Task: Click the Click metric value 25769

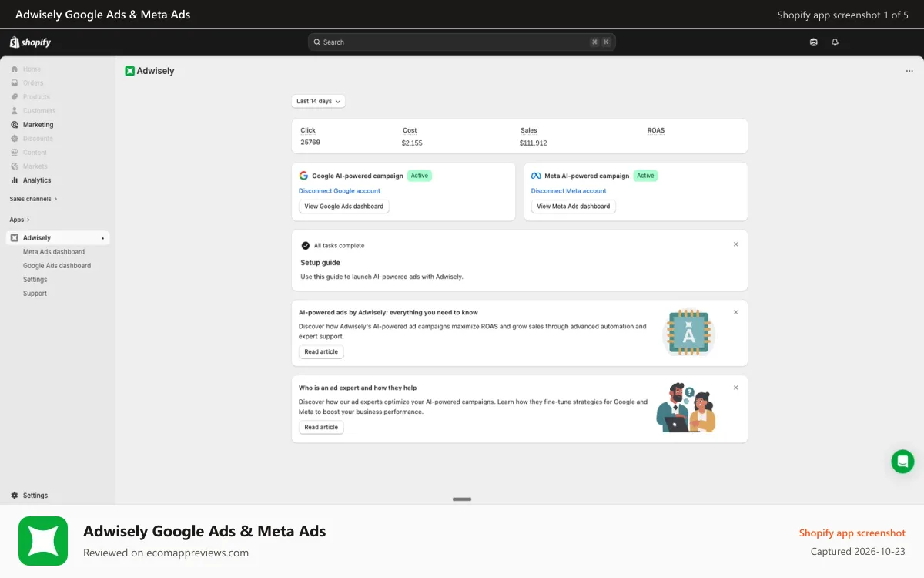Action: (x=310, y=143)
